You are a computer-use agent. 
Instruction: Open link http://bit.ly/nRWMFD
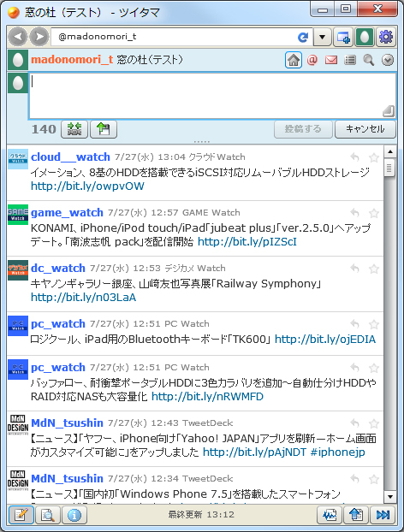click(x=207, y=396)
